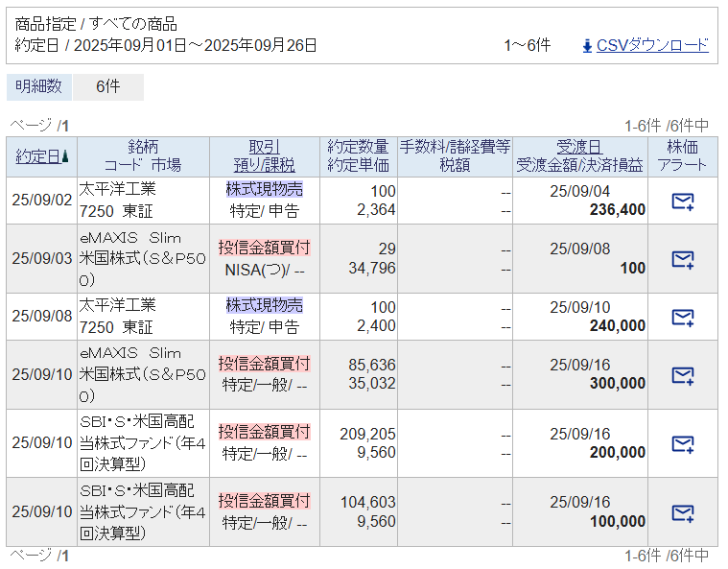The image size is (728, 569).
Task: Click the sort arrow next to 約定日
Action: [x=65, y=156]
